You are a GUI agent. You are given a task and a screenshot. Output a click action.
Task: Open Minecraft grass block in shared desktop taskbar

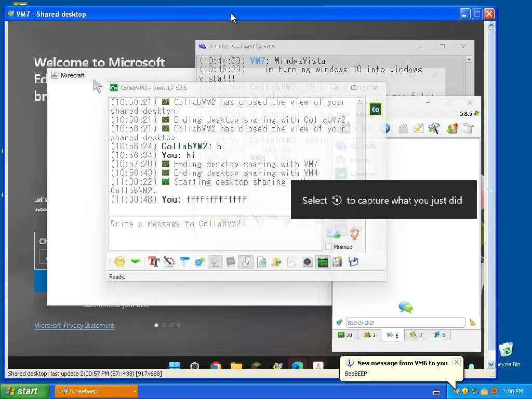[257, 366]
